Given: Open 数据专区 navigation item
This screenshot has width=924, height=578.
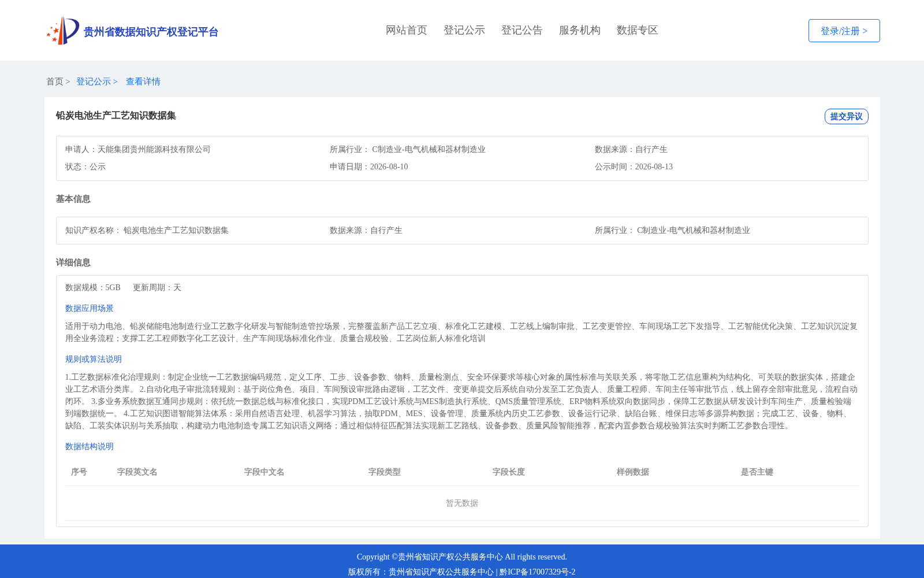Looking at the screenshot, I should tap(638, 30).
